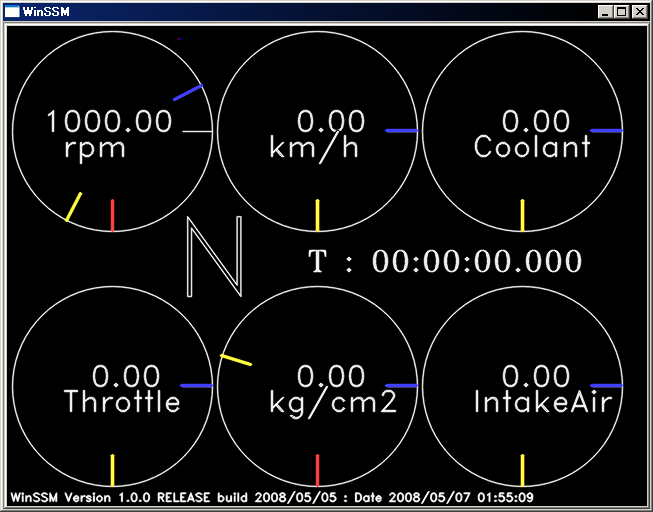Click the blue needle on the IntakeAir gauge

click(x=606, y=385)
